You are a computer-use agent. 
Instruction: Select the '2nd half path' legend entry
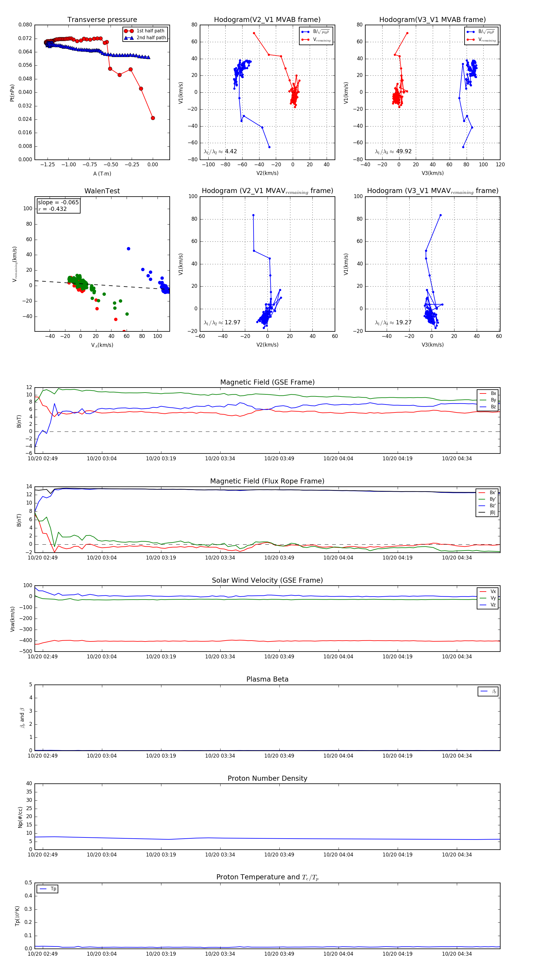point(145,38)
